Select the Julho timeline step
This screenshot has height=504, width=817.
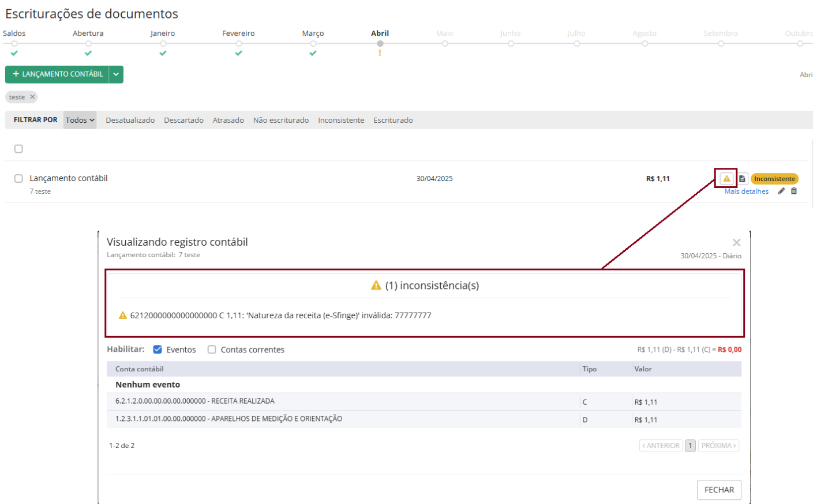[576, 43]
